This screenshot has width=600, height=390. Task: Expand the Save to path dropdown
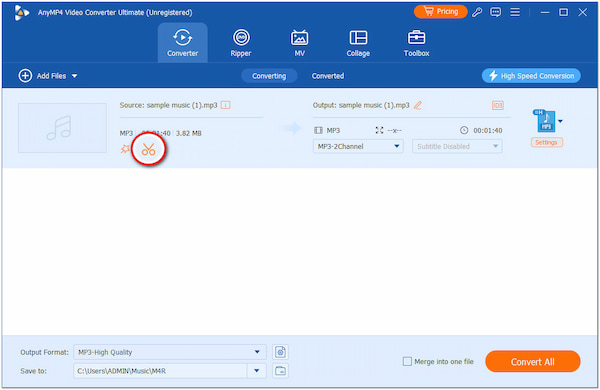coord(257,371)
